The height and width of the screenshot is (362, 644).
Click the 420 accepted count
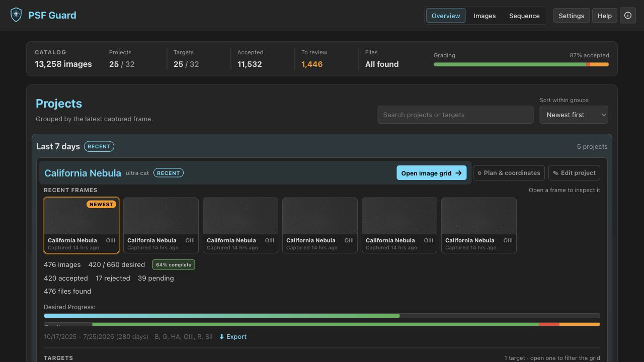click(66, 278)
